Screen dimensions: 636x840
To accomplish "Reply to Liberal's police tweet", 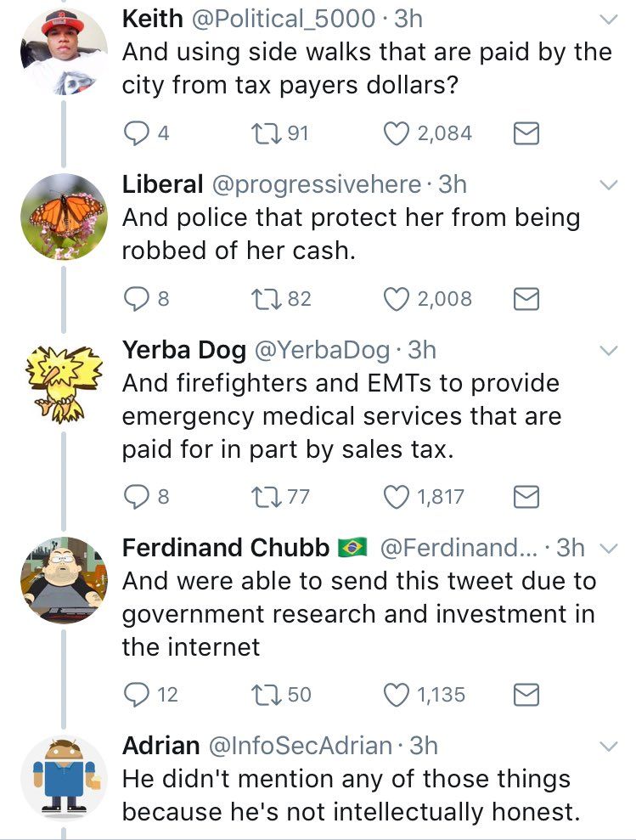I will point(135,299).
